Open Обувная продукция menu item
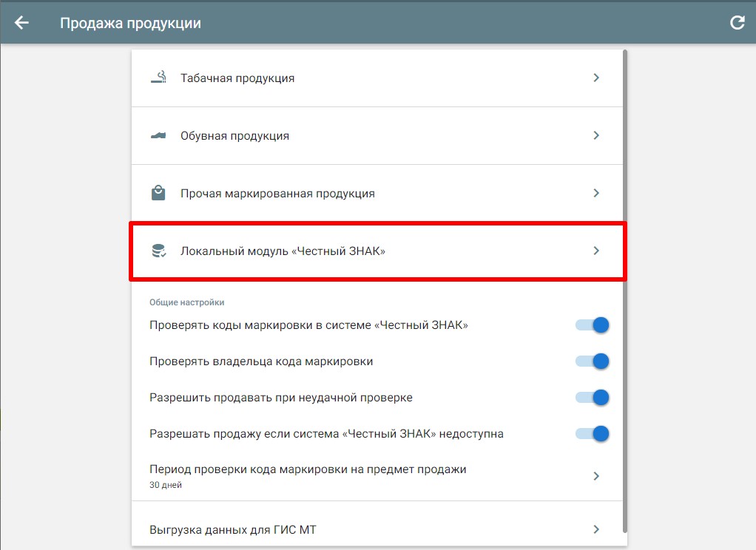 click(x=377, y=136)
